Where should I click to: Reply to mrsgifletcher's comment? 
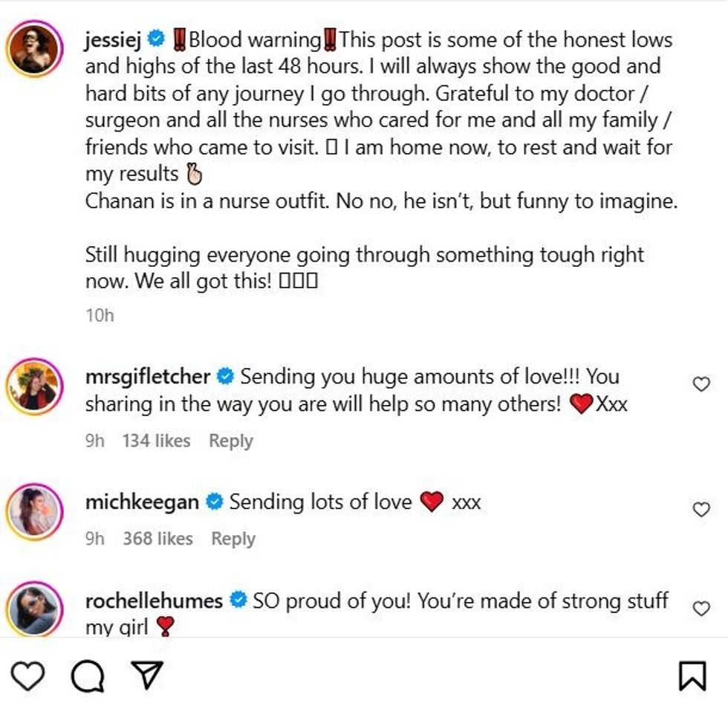[230, 441]
